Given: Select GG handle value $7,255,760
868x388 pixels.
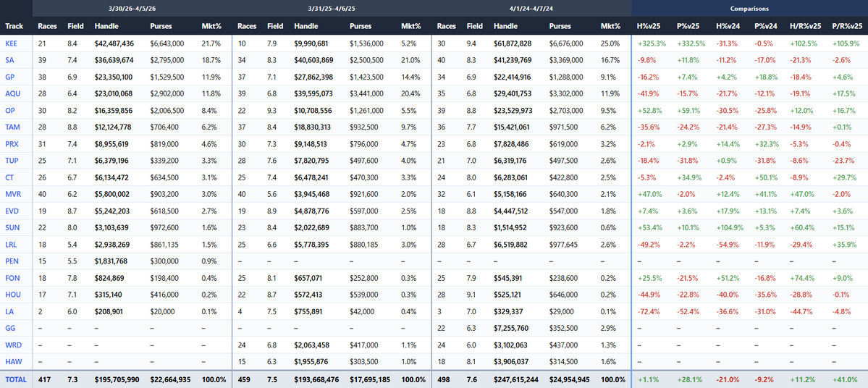Looking at the screenshot, I should pyautogui.click(x=511, y=328).
